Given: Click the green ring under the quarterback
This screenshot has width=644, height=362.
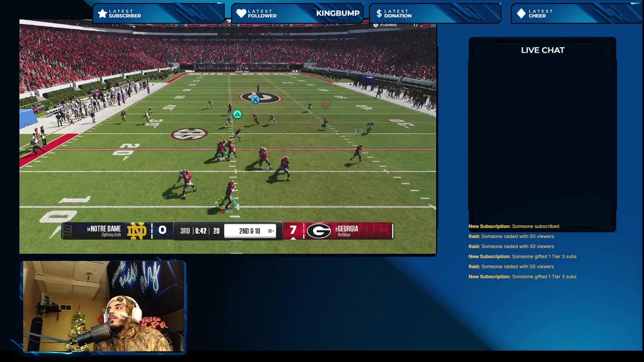Looking at the screenshot, I should coord(226,204).
